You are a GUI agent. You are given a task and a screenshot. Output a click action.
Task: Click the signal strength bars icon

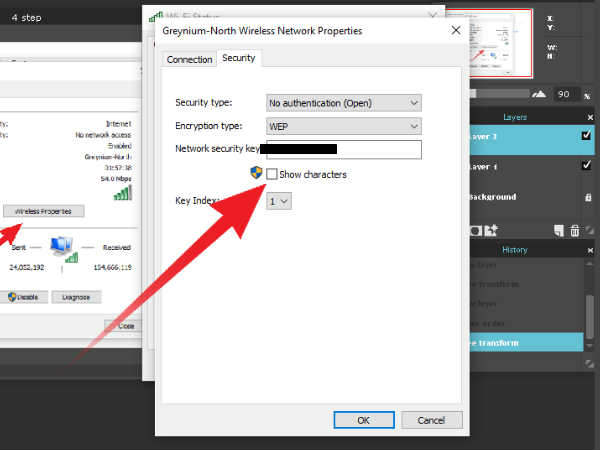123,191
